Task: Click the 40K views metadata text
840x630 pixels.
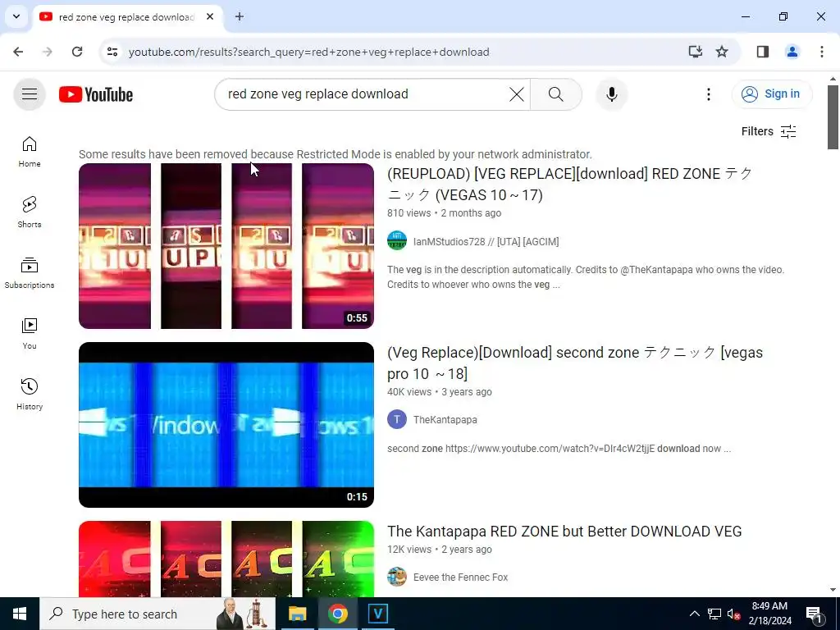Action: 409,392
